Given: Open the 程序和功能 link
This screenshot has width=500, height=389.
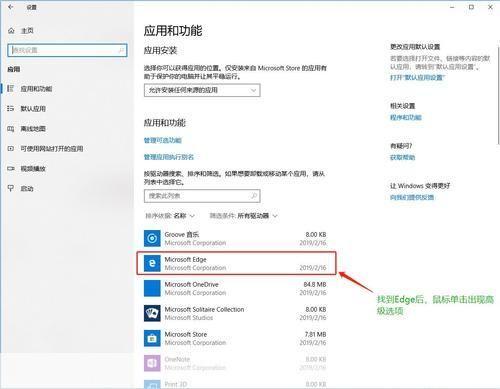Looking at the screenshot, I should (x=406, y=117).
